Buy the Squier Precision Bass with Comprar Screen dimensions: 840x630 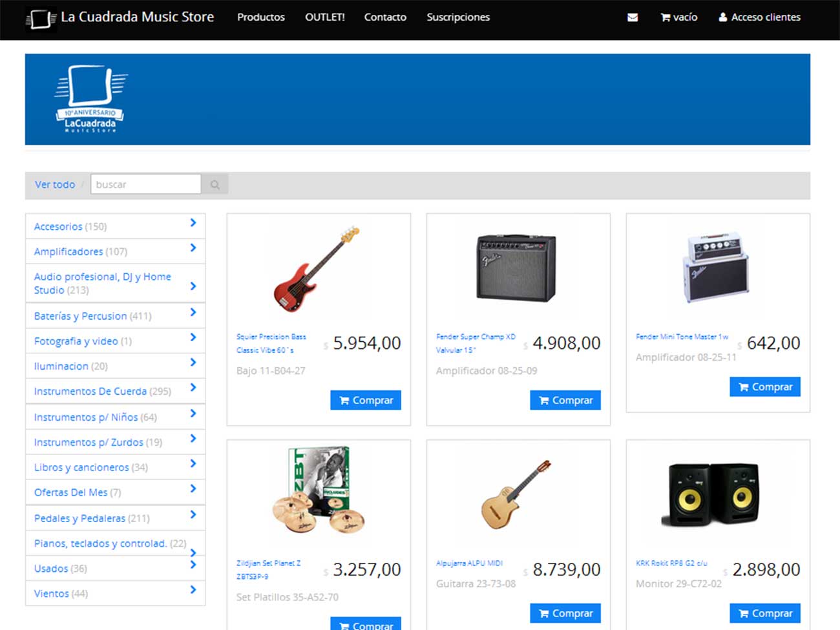pyautogui.click(x=366, y=400)
